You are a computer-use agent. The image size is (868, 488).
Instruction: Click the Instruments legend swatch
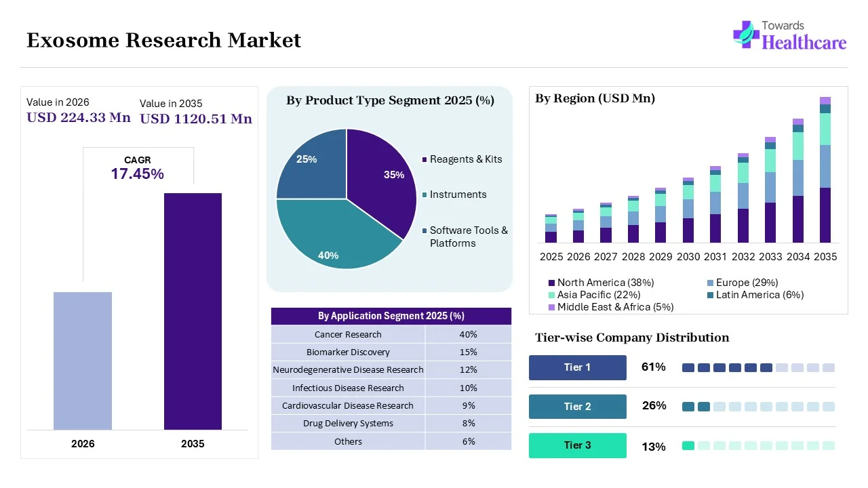425,195
